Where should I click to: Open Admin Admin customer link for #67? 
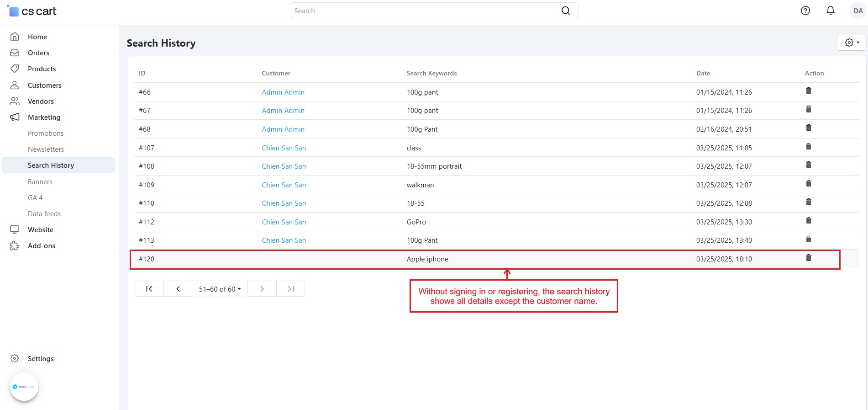(x=283, y=111)
